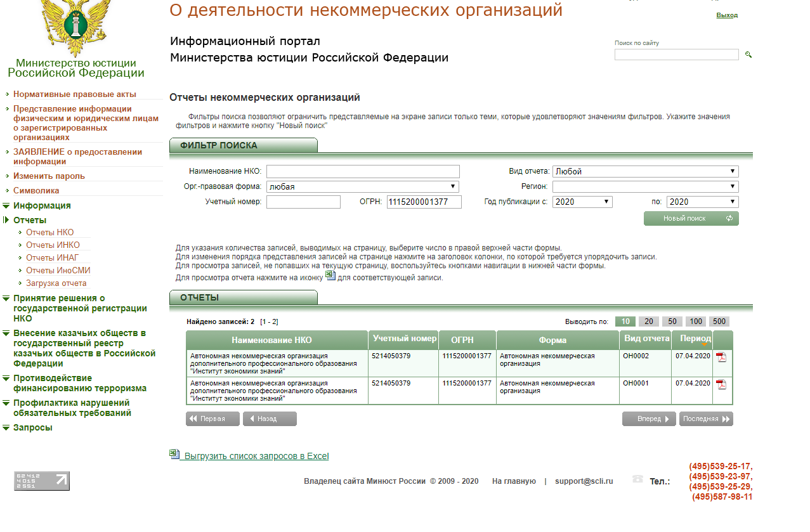Open PDF report for OH0002 row

721,358
